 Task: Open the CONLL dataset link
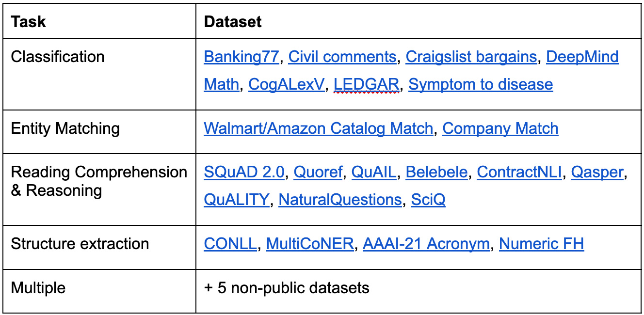pyautogui.click(x=230, y=243)
